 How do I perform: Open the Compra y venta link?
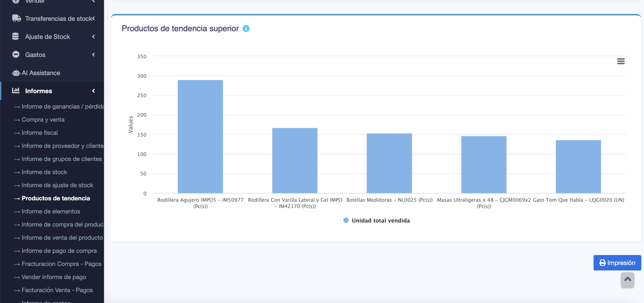click(x=43, y=120)
